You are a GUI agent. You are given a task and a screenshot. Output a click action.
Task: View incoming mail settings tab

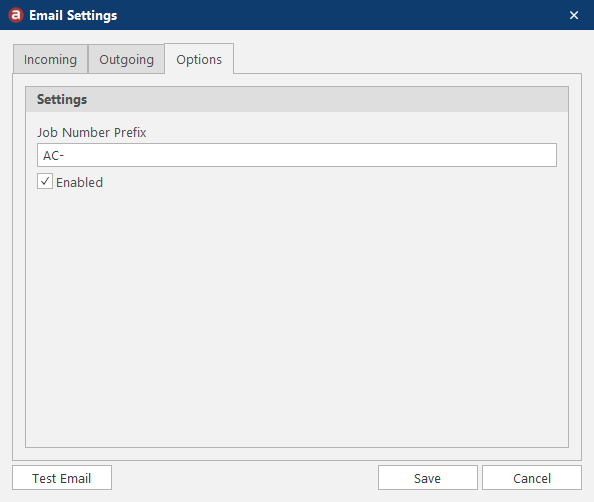click(50, 59)
